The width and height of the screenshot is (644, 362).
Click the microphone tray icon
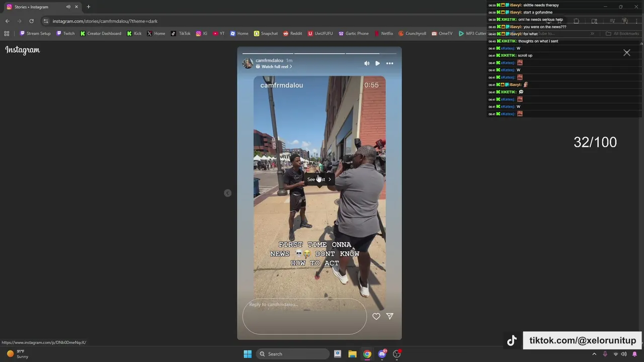pos(605,354)
